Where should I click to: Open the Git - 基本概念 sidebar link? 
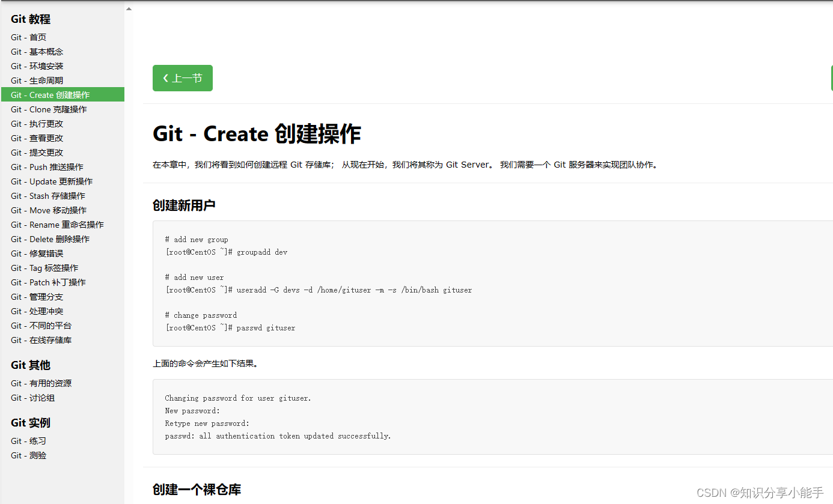37,52
